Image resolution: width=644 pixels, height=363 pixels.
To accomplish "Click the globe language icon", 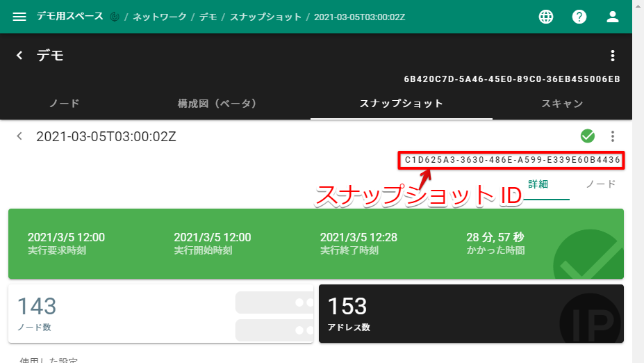I will 546,17.
